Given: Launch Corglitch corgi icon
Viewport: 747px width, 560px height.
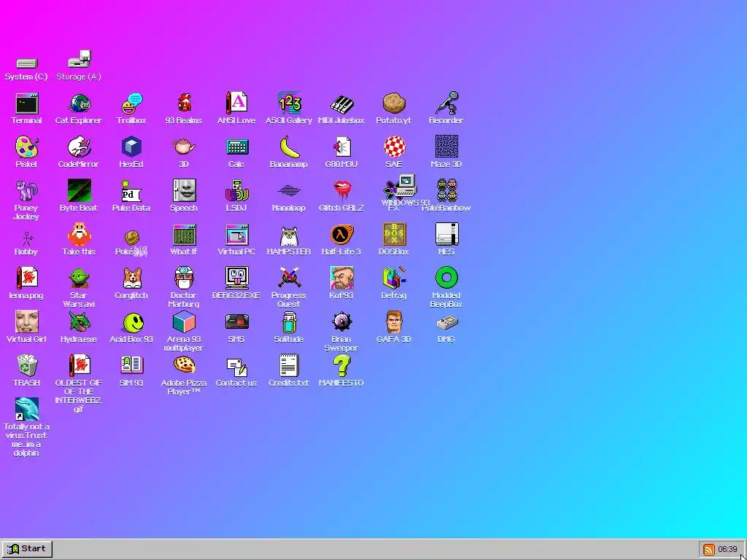Looking at the screenshot, I should pos(131,279).
